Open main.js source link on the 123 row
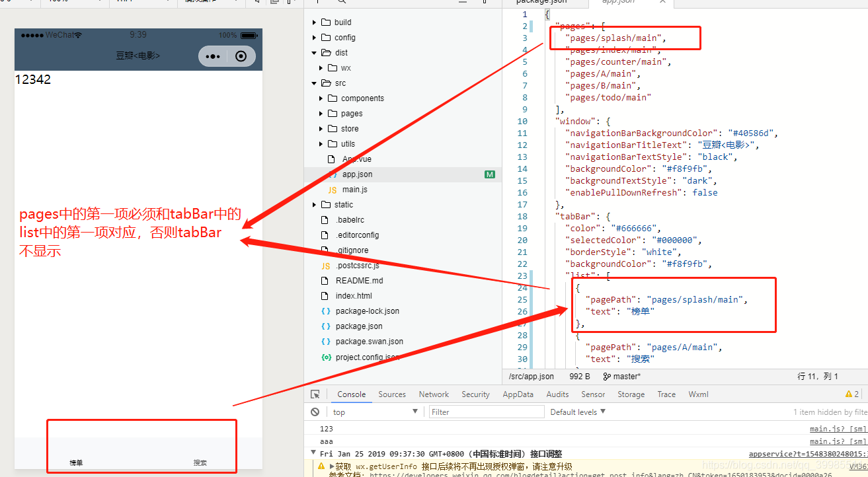 tap(838, 429)
